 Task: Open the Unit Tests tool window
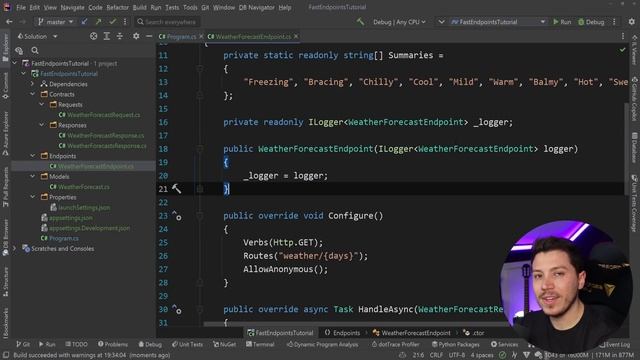click(x=187, y=344)
